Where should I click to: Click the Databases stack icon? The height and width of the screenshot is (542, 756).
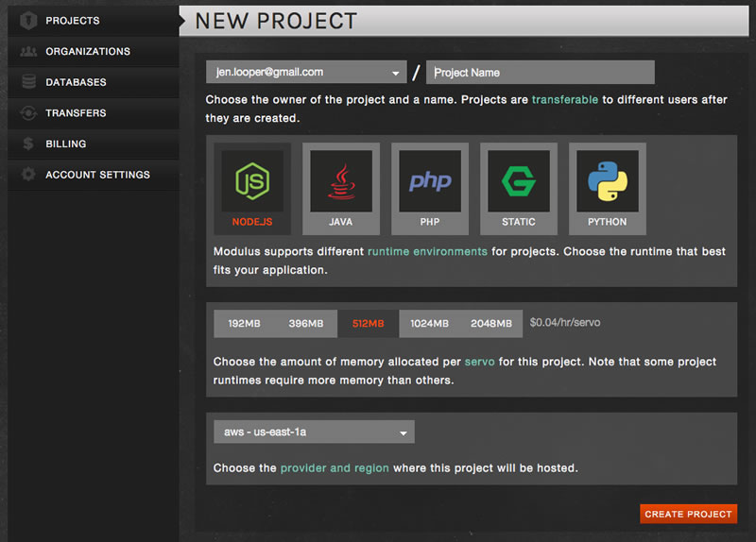(x=28, y=82)
